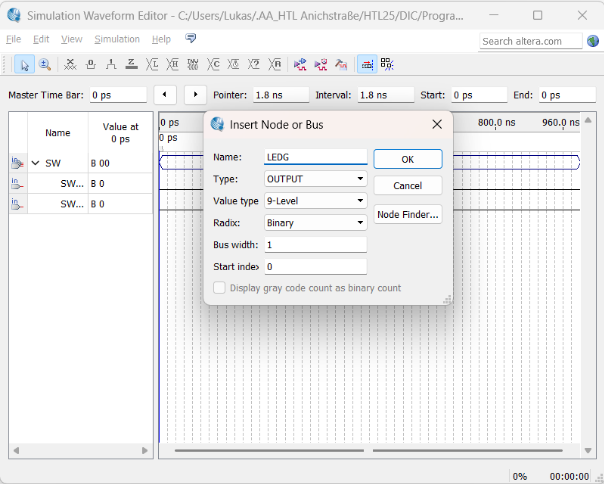The image size is (605, 485).
Task: Click the Node Finder... button
Action: [408, 215]
